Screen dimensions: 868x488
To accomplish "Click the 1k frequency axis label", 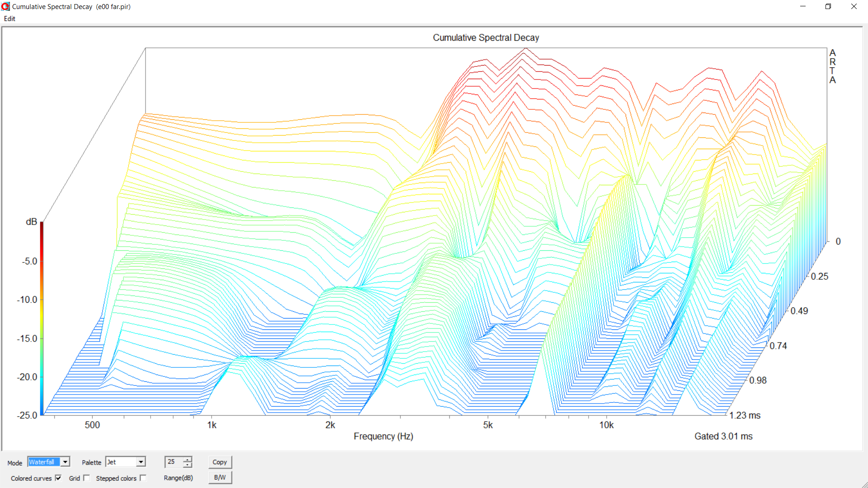I will tap(212, 425).
